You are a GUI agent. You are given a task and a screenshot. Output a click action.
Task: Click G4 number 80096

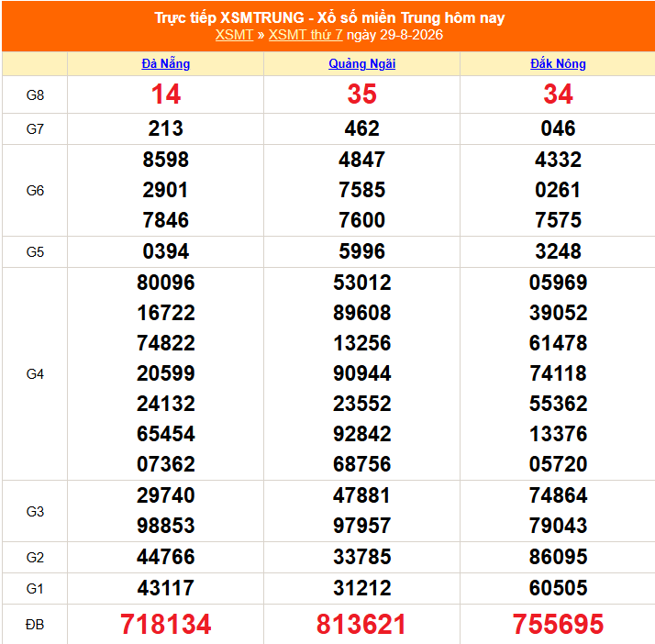(166, 283)
